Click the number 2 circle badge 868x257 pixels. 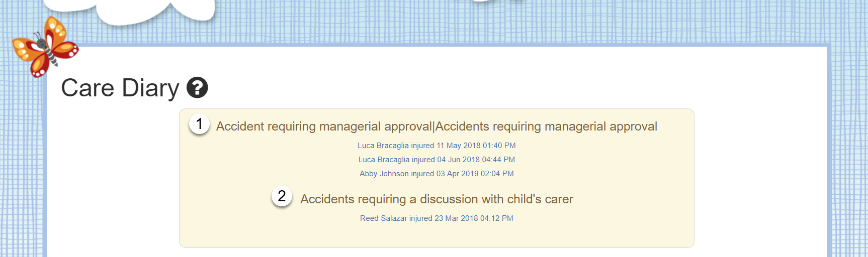click(x=282, y=196)
